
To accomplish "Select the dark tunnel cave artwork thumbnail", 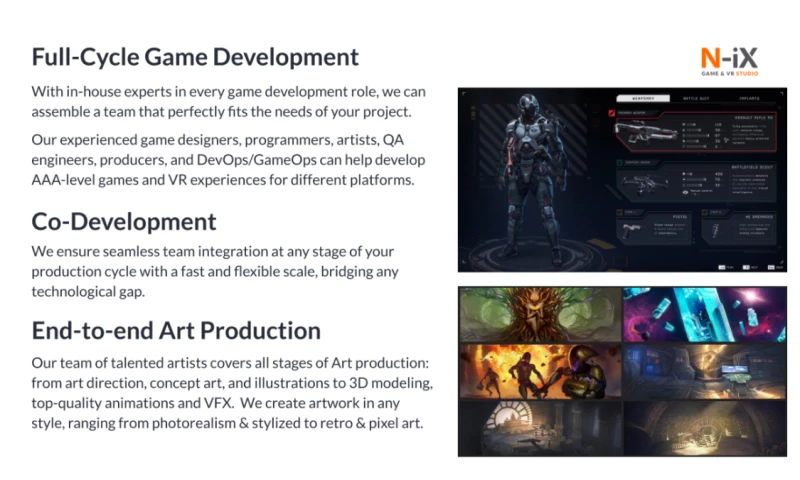I will click(704, 427).
